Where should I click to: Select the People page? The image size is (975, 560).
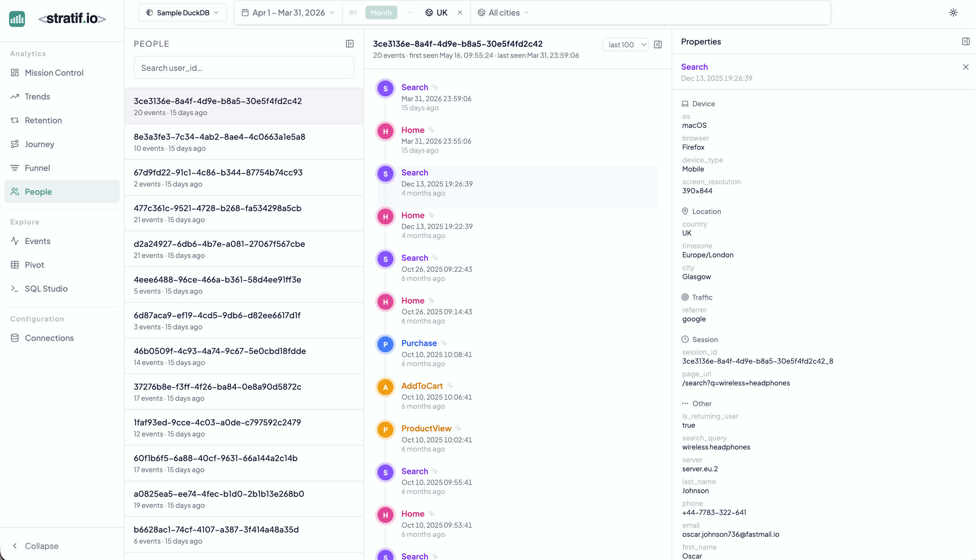click(x=62, y=192)
